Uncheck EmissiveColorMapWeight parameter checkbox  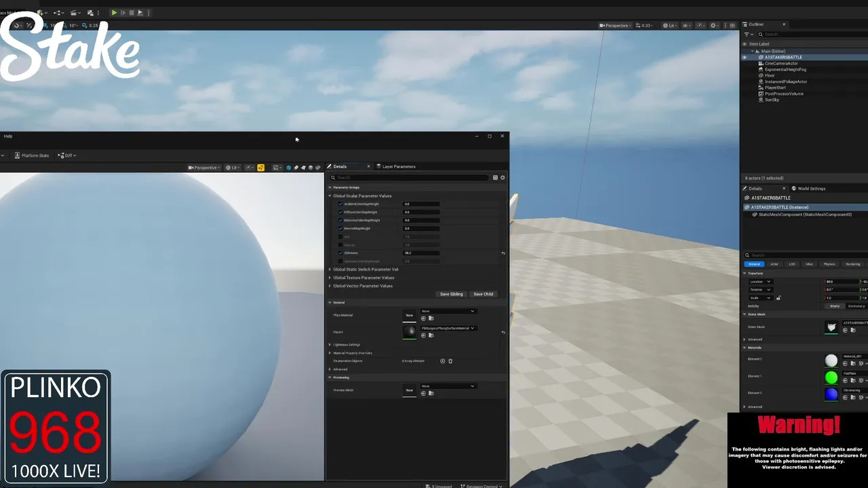[340, 220]
